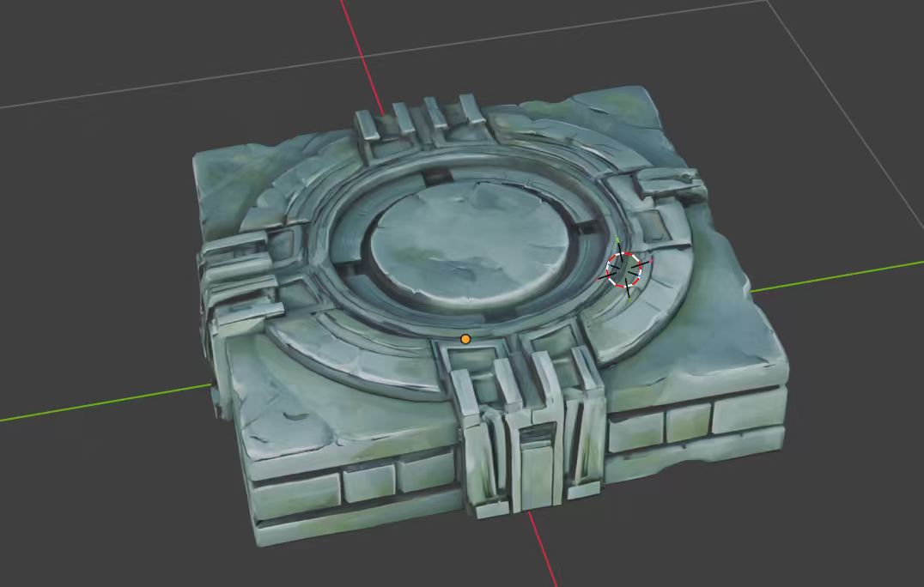Image resolution: width=924 pixels, height=587 pixels.
Task: Select the stone platform model
Action: tap(492, 316)
